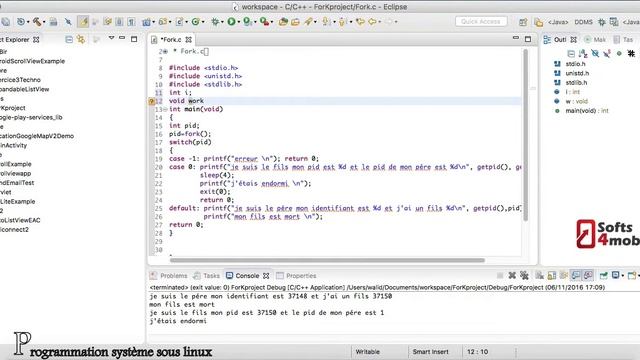The width and height of the screenshot is (640, 360).
Task: Click the Run with coverage icon
Action: coord(247,22)
